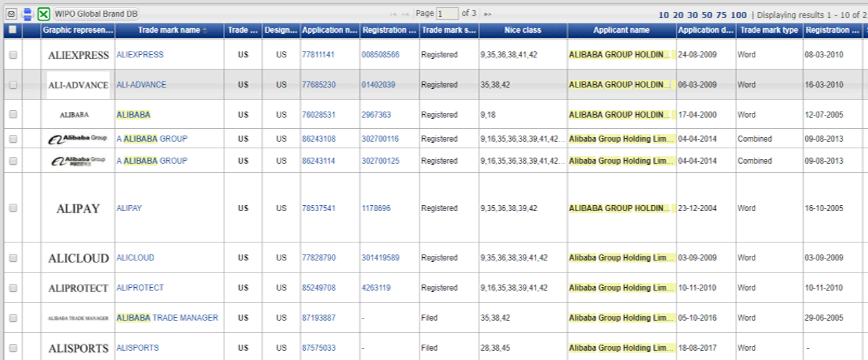Sort by Trade mark status column header
Viewport: 868px width, 360px height.
[x=449, y=30]
